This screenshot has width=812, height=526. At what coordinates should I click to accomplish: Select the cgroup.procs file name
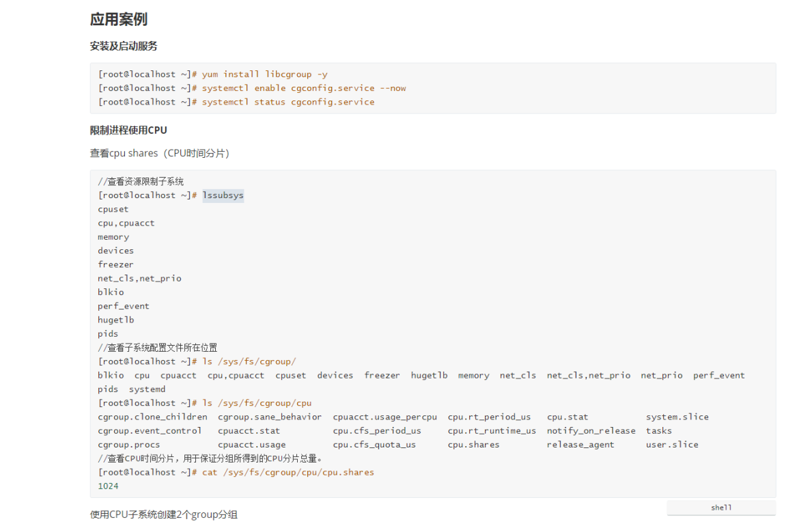point(128,444)
